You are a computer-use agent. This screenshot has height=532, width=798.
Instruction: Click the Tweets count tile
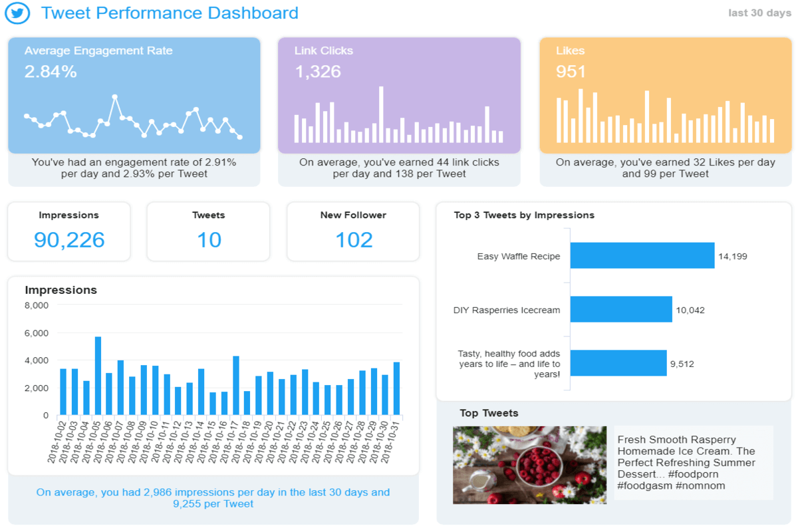pos(208,230)
